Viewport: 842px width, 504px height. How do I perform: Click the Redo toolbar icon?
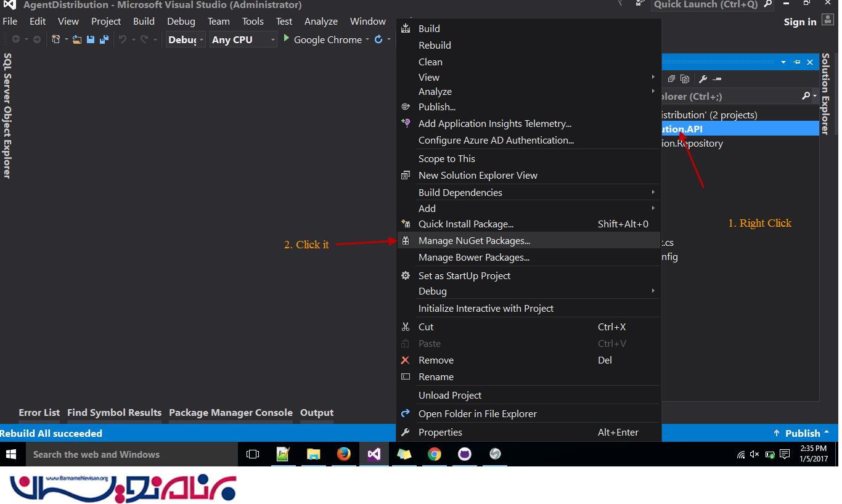(144, 39)
